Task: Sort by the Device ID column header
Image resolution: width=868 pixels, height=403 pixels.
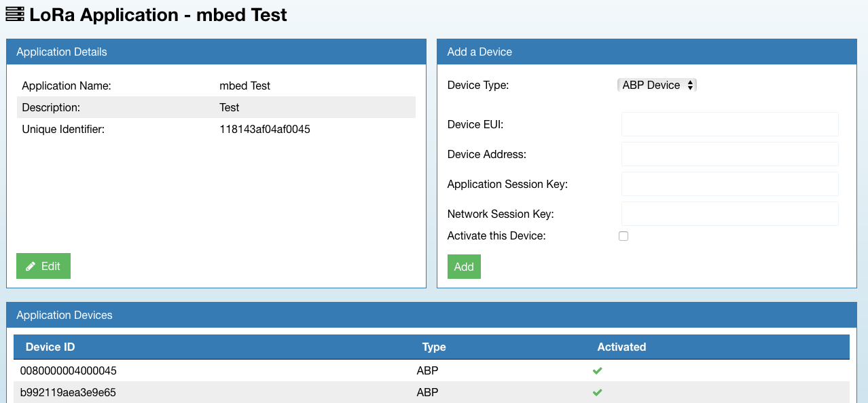Action: coord(50,347)
